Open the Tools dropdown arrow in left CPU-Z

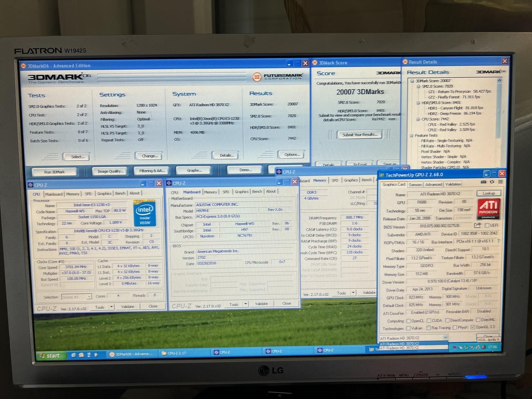pos(111,307)
